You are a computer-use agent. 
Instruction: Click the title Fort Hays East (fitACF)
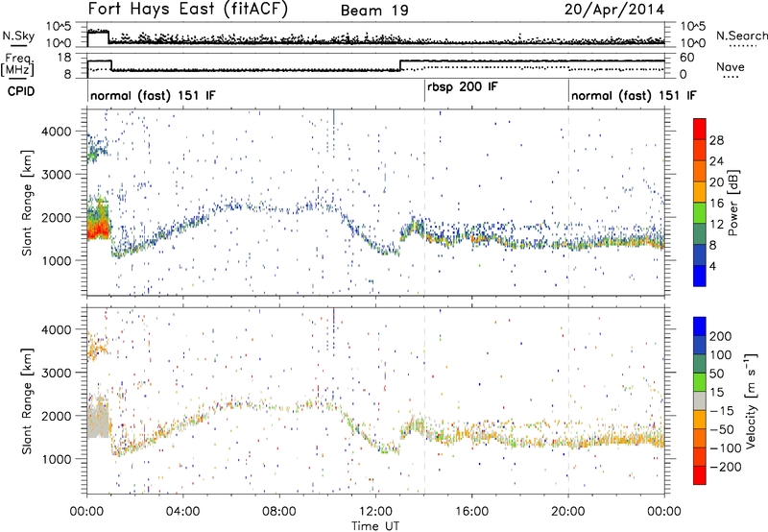[x=188, y=9]
